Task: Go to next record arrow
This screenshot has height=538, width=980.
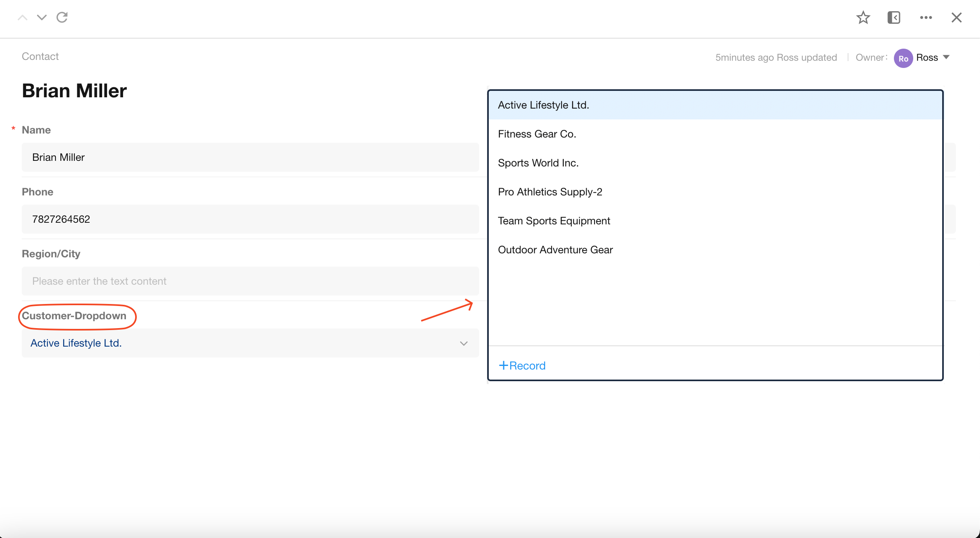Action: (42, 17)
